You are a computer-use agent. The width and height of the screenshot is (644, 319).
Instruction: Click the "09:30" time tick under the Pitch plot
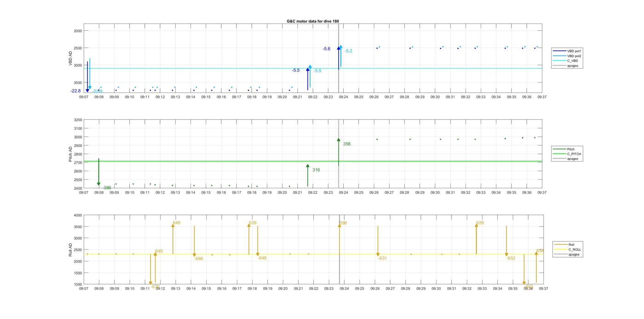435,193
